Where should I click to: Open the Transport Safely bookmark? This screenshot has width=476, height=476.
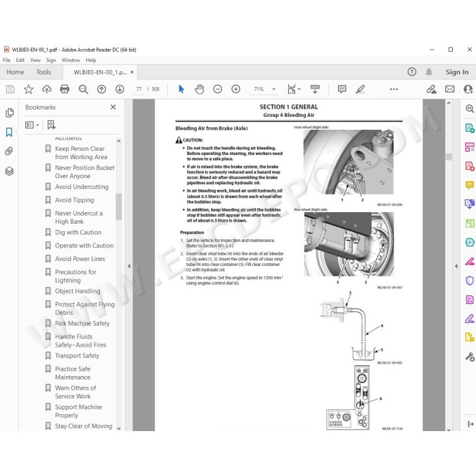pyautogui.click(x=77, y=356)
